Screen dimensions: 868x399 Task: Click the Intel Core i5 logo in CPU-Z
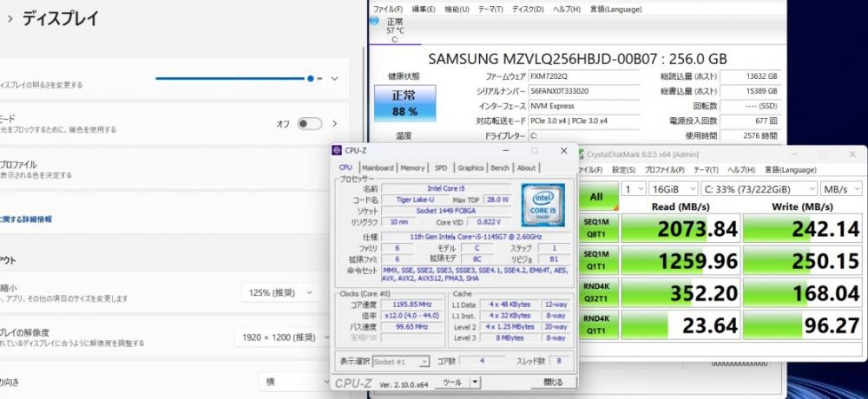click(543, 205)
